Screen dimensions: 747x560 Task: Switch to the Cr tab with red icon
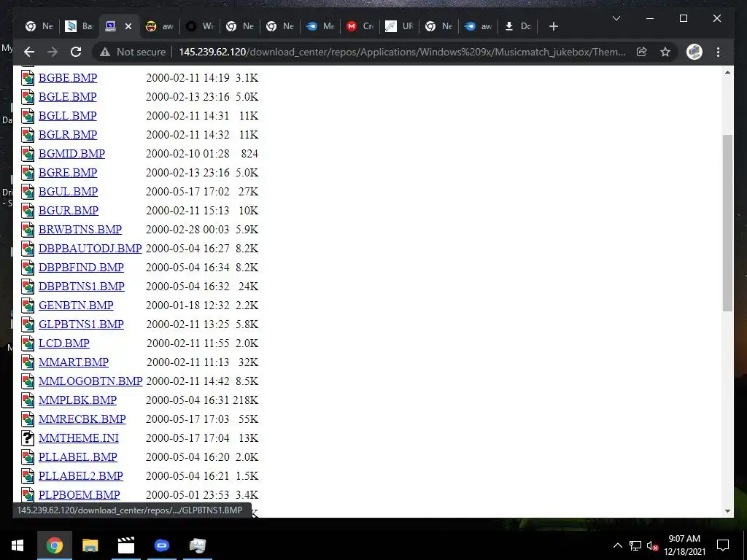360,26
